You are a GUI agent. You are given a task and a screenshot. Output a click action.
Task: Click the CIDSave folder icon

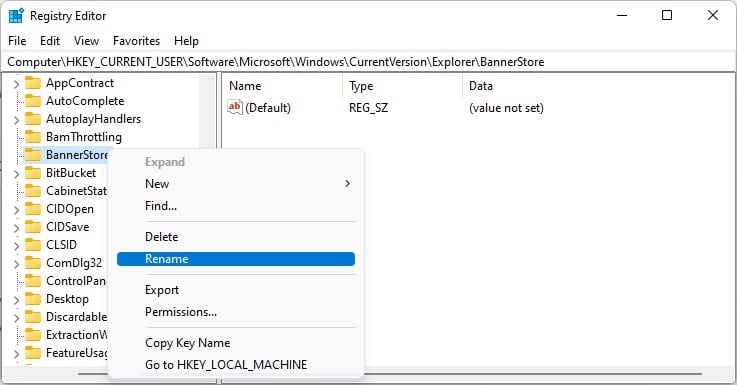pos(32,227)
